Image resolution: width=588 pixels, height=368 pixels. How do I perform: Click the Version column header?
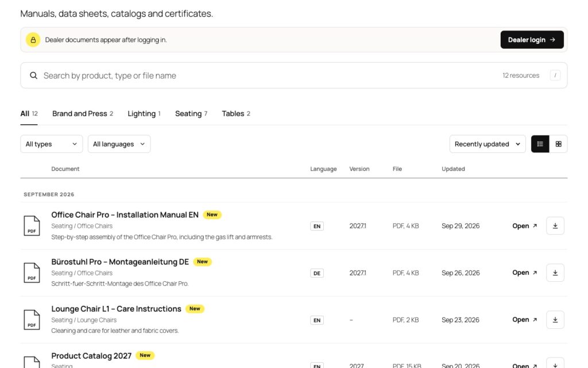pos(359,169)
